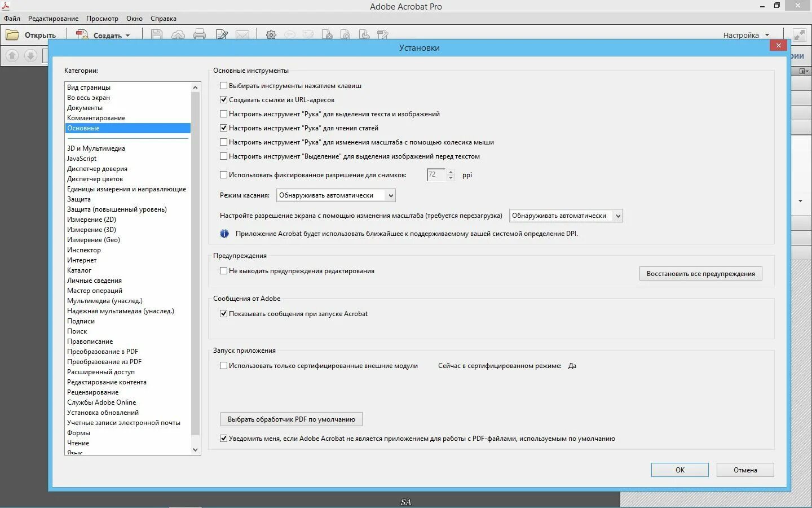Open the Print dialog icon

[x=200, y=34]
